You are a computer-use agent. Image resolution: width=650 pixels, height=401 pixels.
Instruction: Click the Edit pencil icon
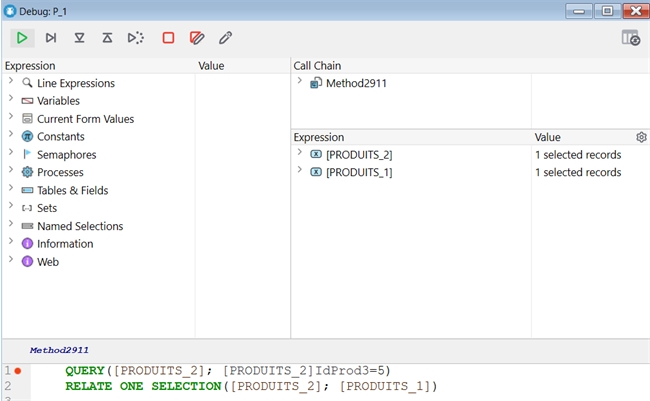tap(226, 38)
